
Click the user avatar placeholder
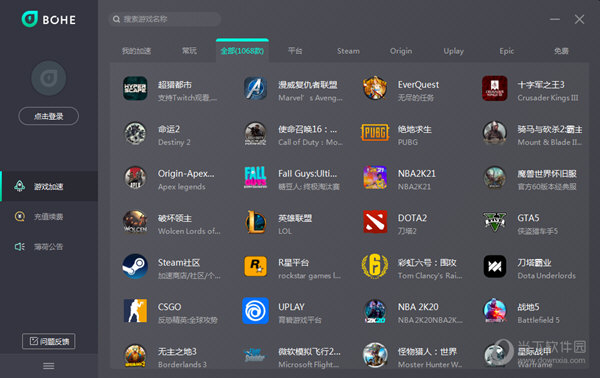point(49,78)
